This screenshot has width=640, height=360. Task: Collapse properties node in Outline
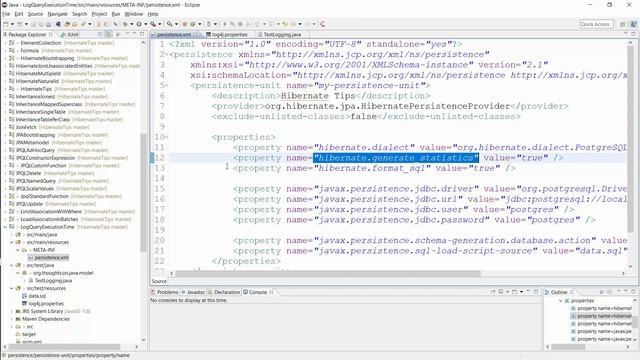tap(560, 301)
